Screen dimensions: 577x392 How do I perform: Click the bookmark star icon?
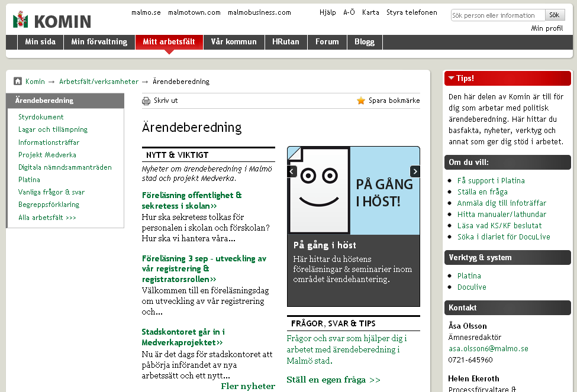[x=360, y=101]
